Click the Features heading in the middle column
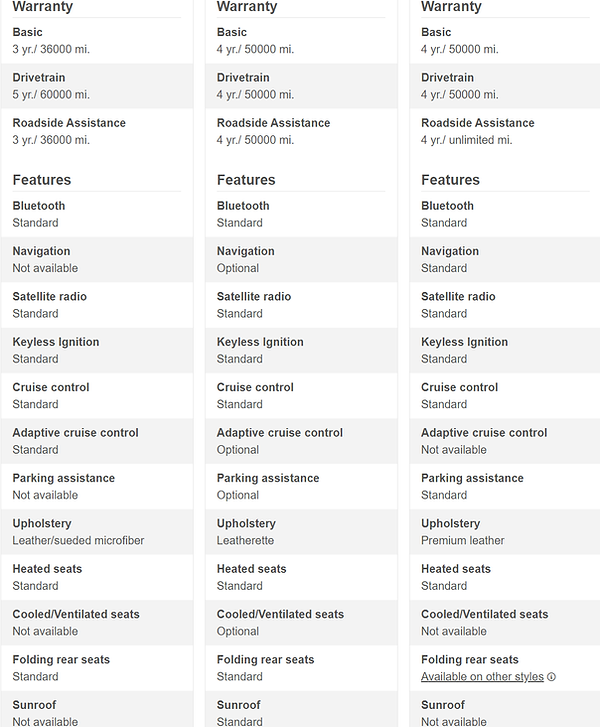Screen dimensions: 600x727 coord(246,180)
